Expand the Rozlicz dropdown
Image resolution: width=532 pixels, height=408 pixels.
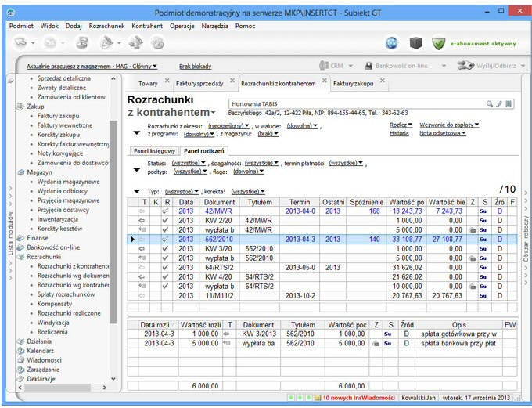pos(400,125)
